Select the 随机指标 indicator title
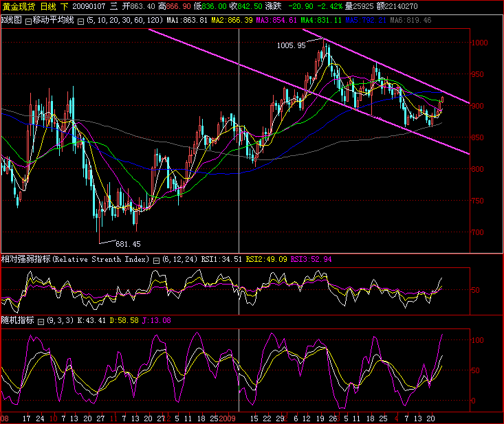Viewport: 504px width, 424px height. point(17,320)
